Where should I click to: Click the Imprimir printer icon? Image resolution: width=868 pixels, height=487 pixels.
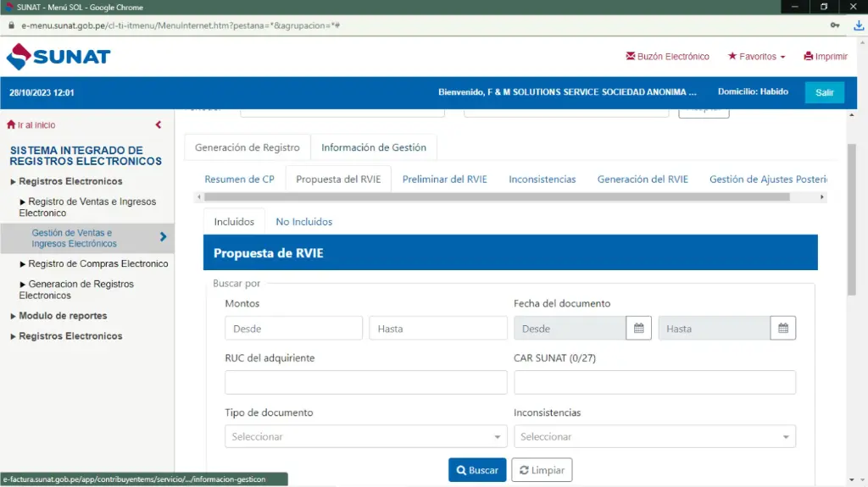point(809,57)
